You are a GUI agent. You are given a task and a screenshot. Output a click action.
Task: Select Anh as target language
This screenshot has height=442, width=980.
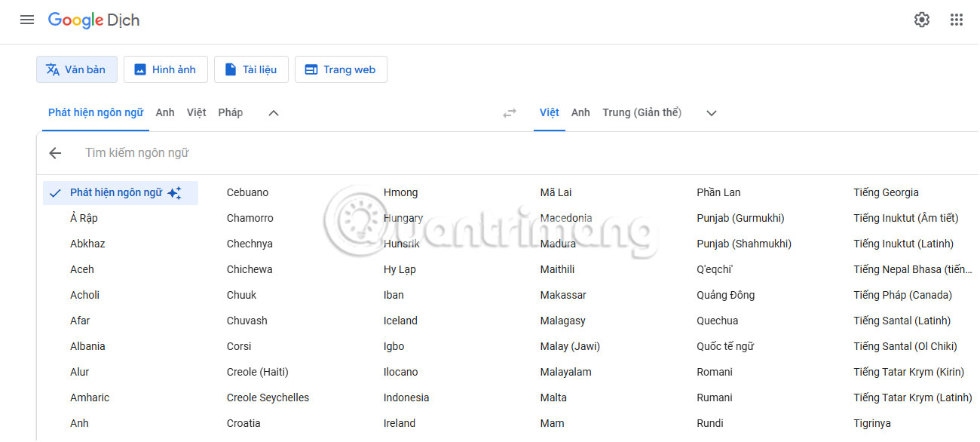coord(580,112)
